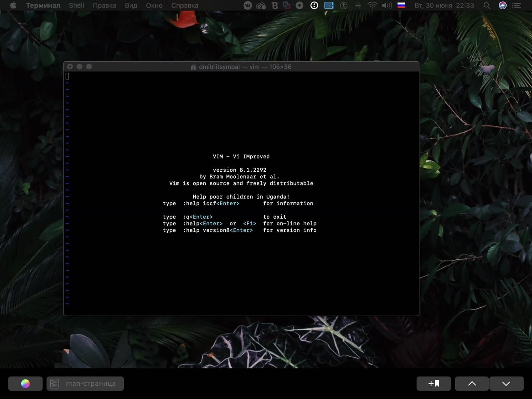Zoom the vim terminal window
The width and height of the screenshot is (532, 399).
click(x=89, y=66)
